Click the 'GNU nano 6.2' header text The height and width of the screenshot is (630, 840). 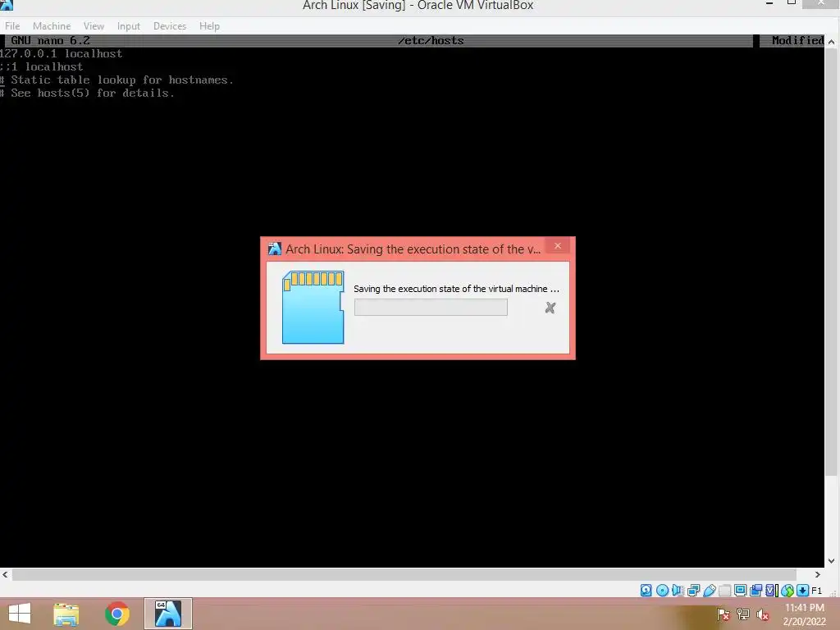(x=50, y=41)
